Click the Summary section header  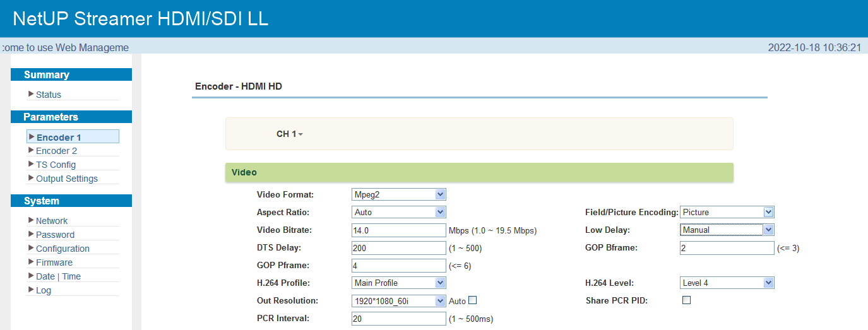[x=71, y=74]
